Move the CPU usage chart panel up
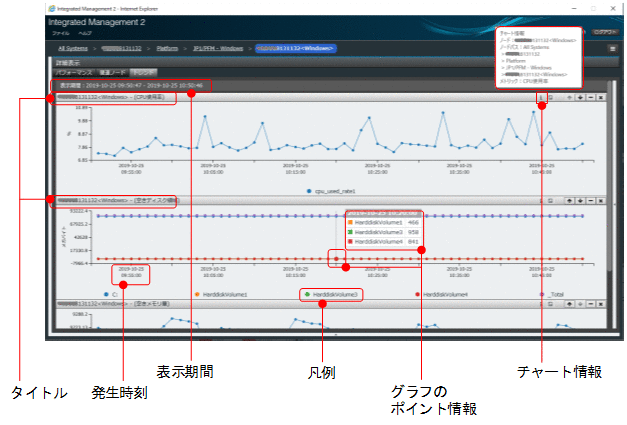This screenshot has width=627, height=425. click(569, 98)
